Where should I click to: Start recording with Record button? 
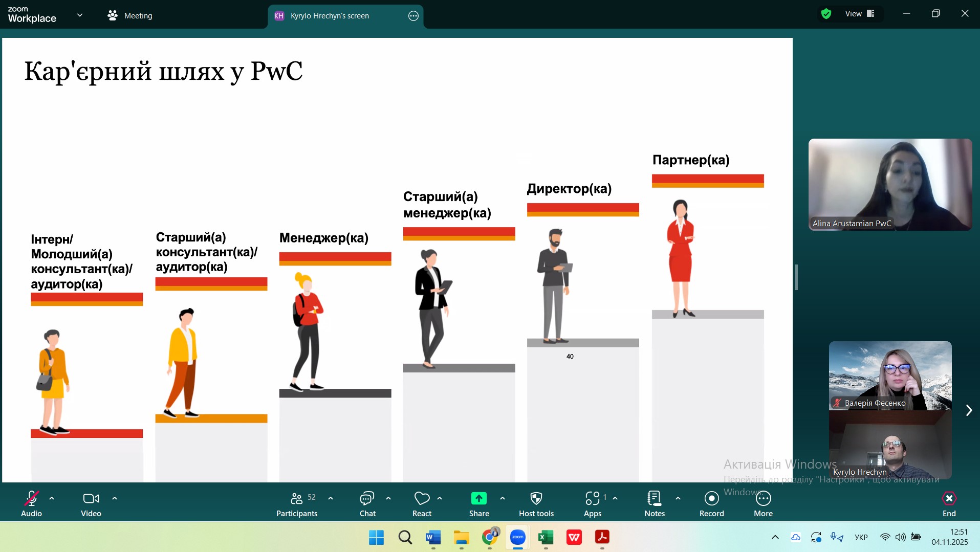[711, 503]
